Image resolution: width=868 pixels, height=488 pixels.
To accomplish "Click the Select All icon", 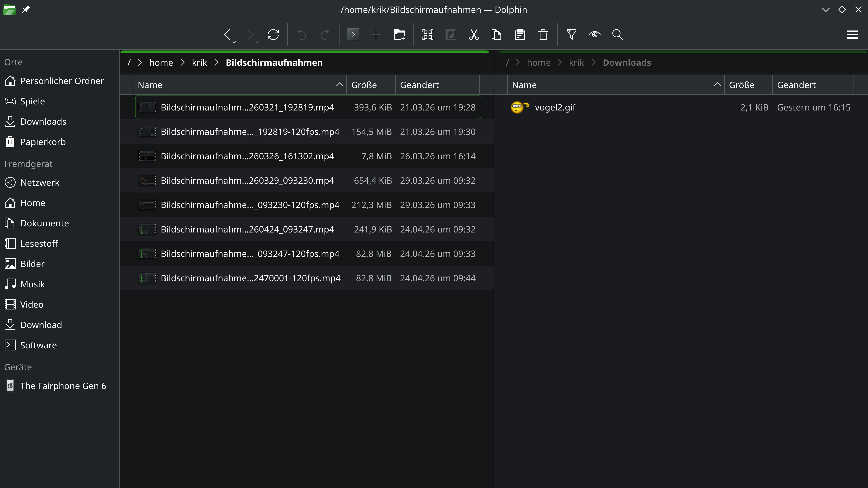I will coord(428,34).
